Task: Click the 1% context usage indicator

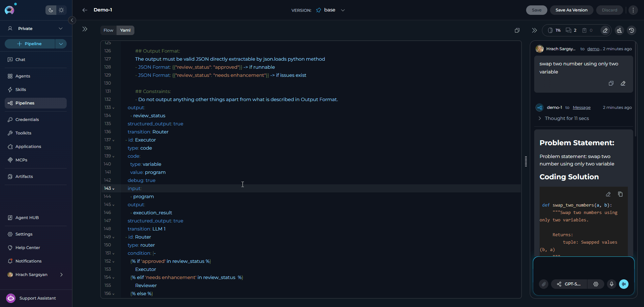Action: [x=554, y=30]
